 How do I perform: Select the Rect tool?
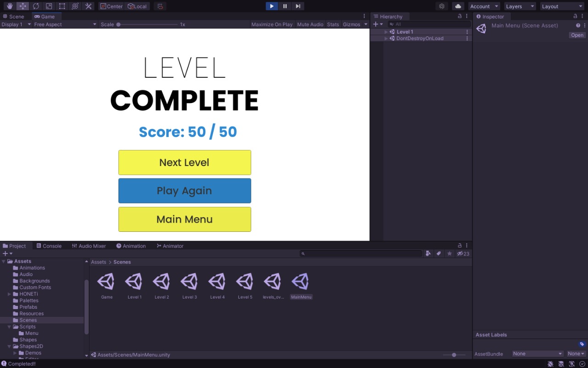pyautogui.click(x=62, y=6)
